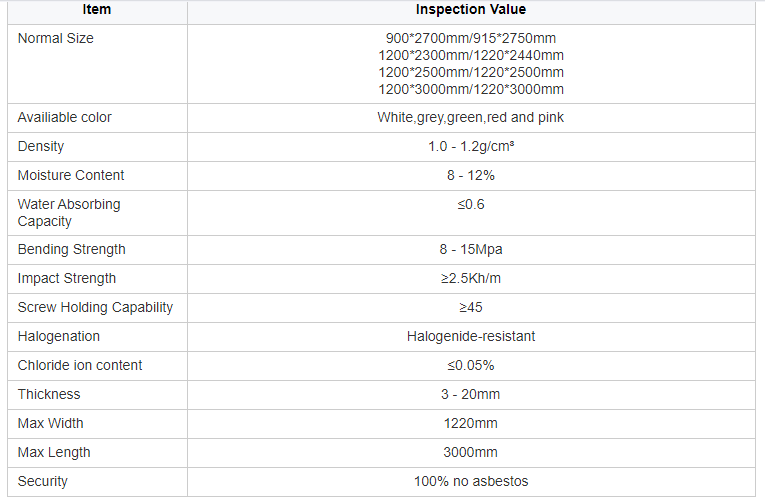Select the "Moisture Content" label

[x=71, y=175]
